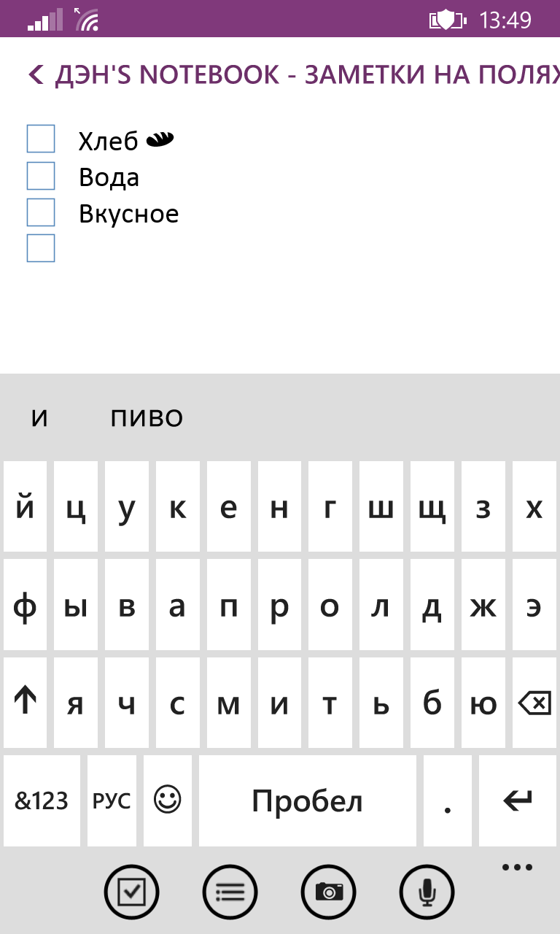Tap the р key
560x934 pixels.
279,605
